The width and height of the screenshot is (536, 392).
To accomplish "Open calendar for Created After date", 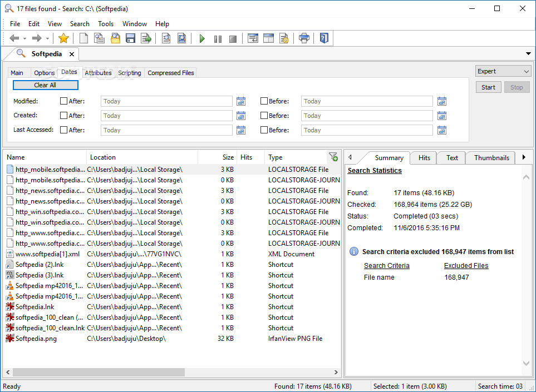I will click(241, 116).
